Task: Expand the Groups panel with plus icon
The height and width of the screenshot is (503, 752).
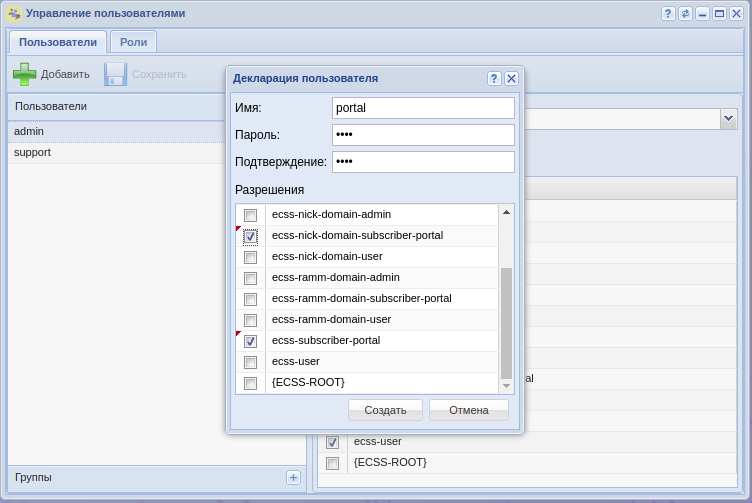Action: click(293, 477)
